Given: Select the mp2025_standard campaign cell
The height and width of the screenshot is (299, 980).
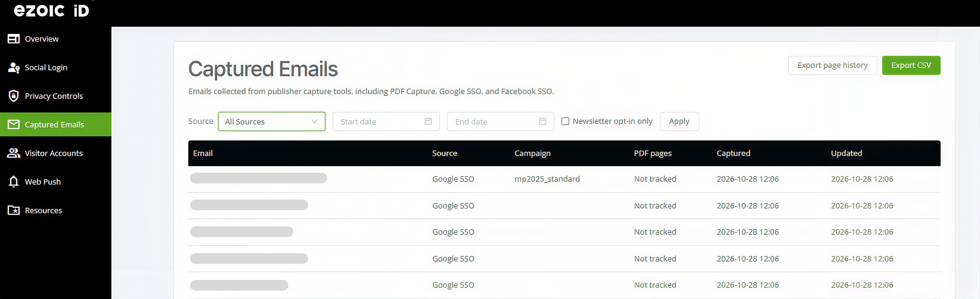Looking at the screenshot, I should click(x=547, y=179).
